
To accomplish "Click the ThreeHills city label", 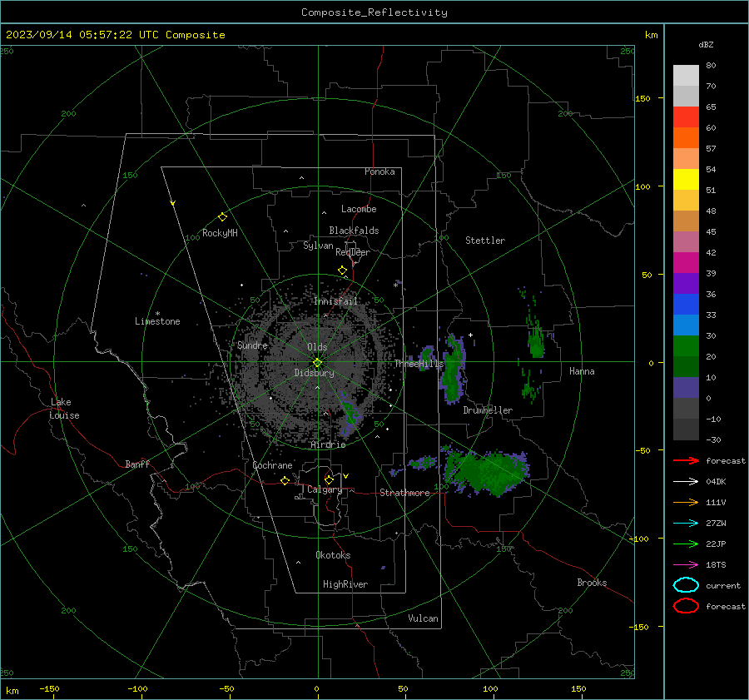I will 419,364.
